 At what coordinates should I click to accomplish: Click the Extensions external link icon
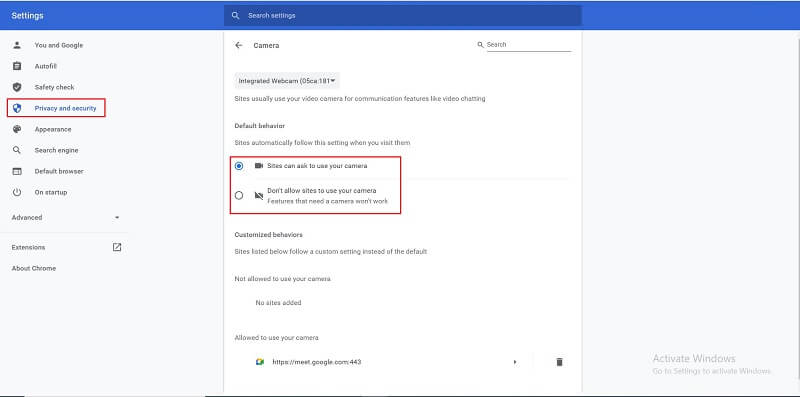(117, 247)
